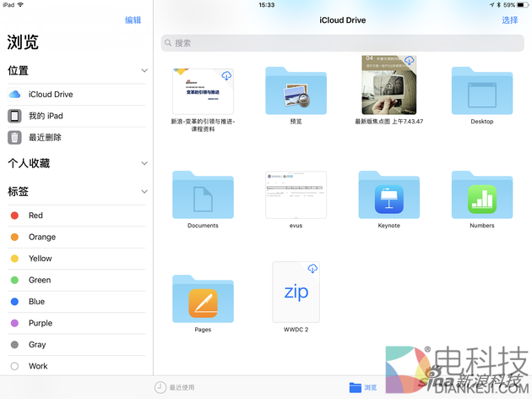Image resolution: width=532 pixels, height=399 pixels.
Task: Click the 个人收藏 section heading
Action: 30,163
